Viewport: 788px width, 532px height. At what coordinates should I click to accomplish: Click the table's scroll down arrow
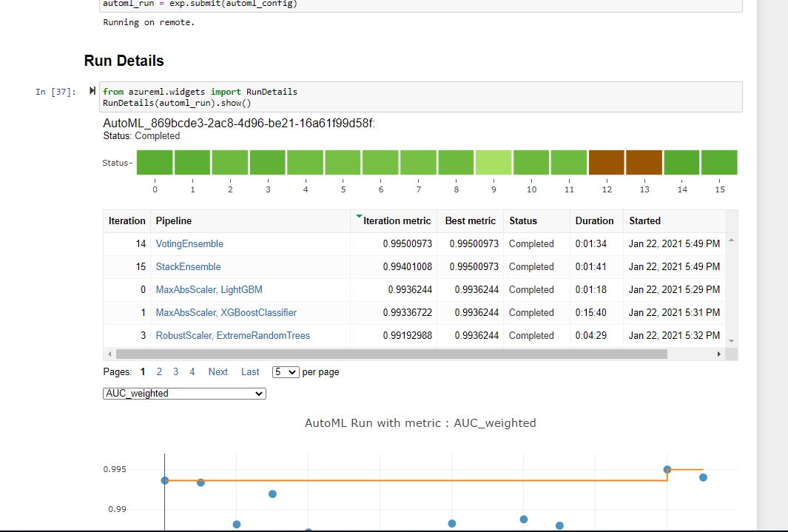pos(731,341)
